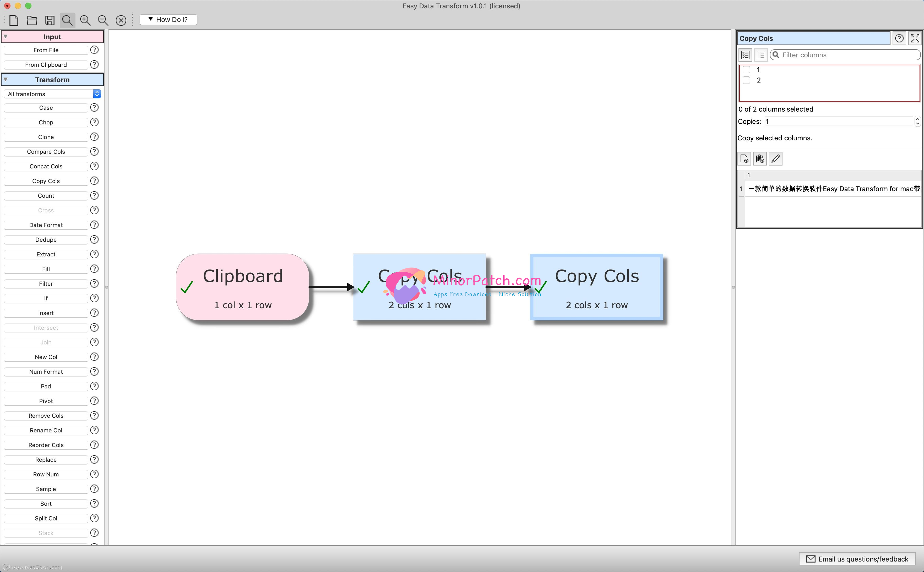Screen dimensions: 924x572
Task: Open the How Do I? dropdown
Action: click(x=168, y=20)
